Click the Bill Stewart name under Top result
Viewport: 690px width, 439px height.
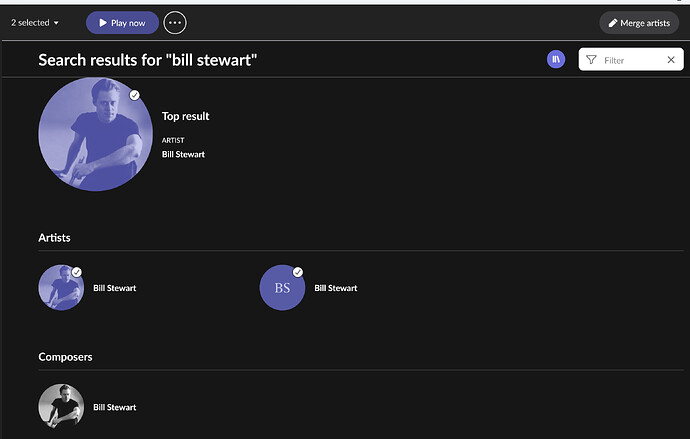click(x=183, y=154)
